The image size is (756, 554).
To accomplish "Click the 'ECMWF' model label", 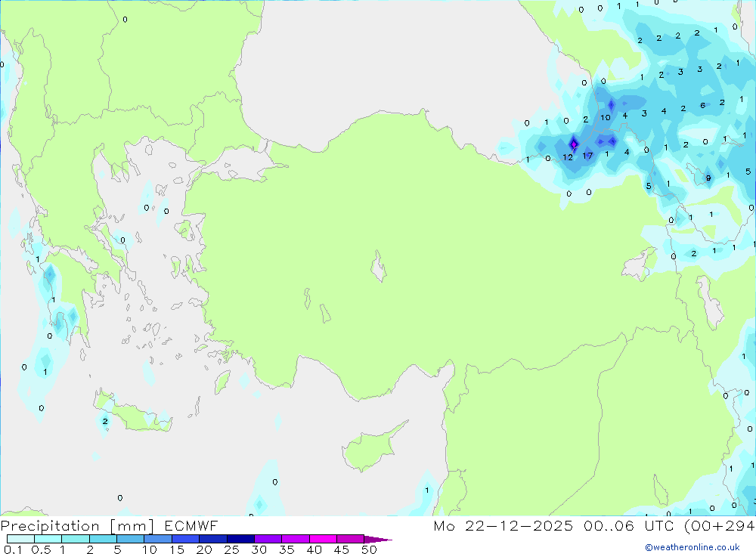I will (x=191, y=525).
